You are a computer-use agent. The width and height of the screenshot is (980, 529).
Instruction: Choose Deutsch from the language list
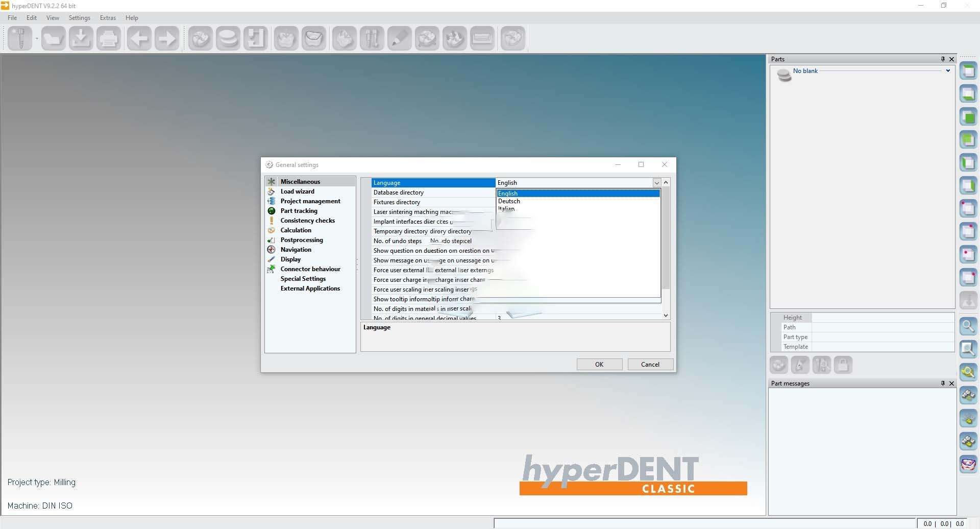(509, 201)
